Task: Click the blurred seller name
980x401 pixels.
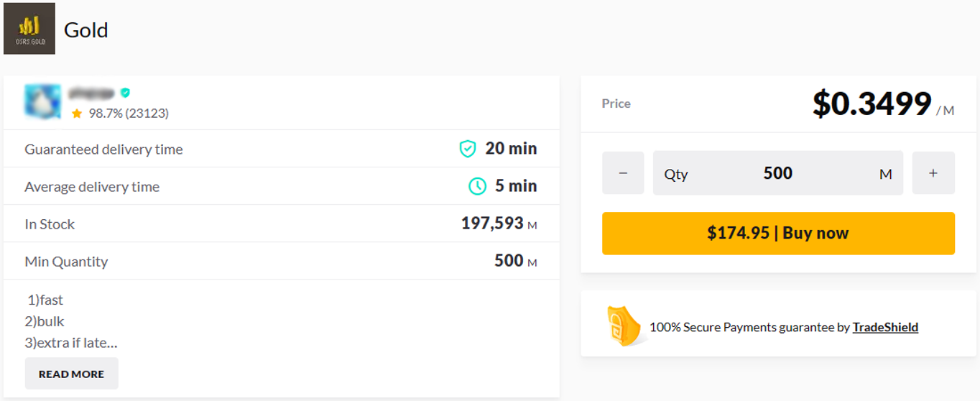Action: click(91, 93)
